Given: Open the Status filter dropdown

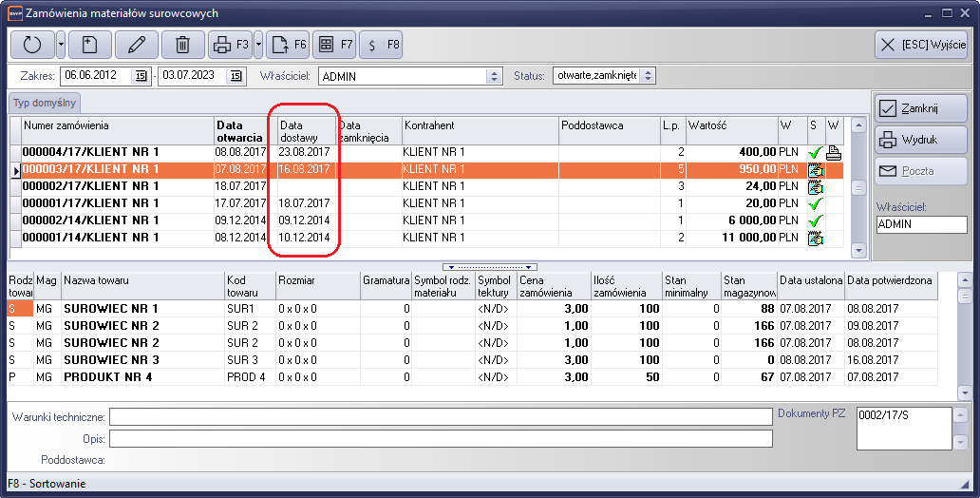Looking at the screenshot, I should tap(648, 76).
